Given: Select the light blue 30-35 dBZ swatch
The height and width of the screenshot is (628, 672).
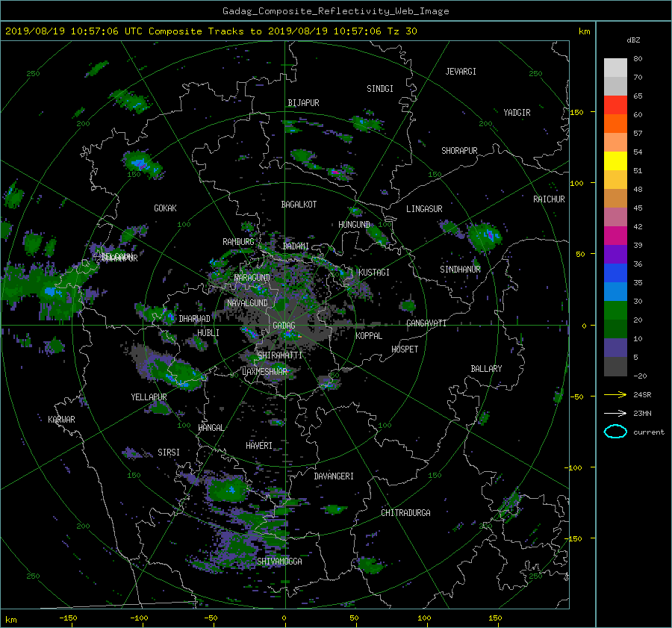Looking at the screenshot, I should [615, 291].
